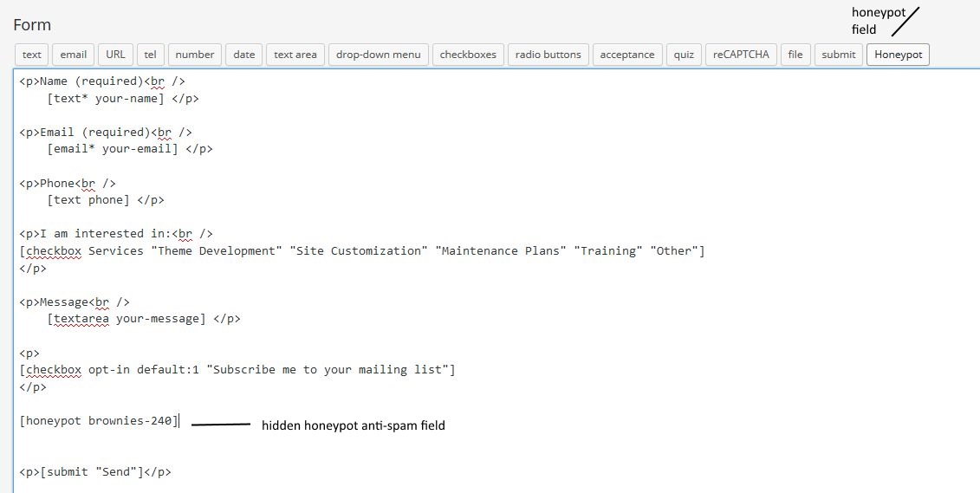Insert a number field tag
This screenshot has width=980, height=493.
[x=194, y=55]
